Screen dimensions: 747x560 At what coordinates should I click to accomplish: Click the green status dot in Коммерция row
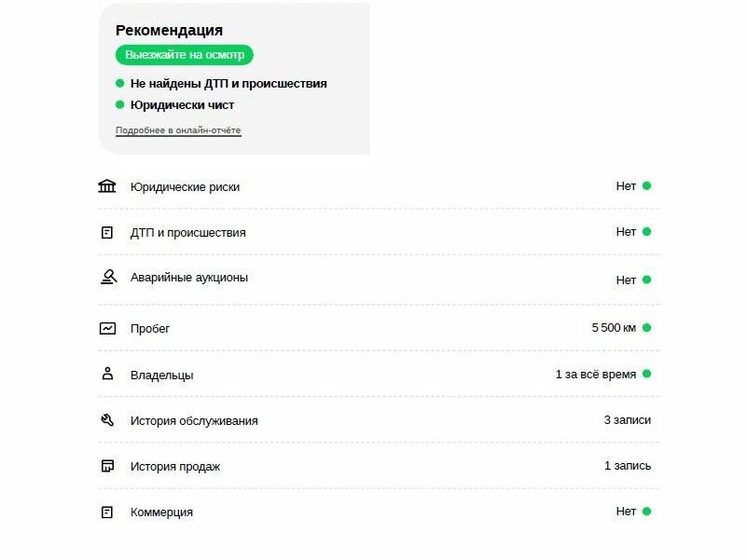tap(646, 512)
